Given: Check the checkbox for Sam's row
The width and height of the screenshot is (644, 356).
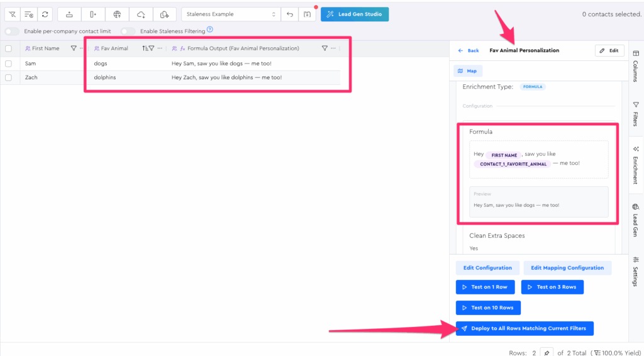Looking at the screenshot, I should coord(9,64).
